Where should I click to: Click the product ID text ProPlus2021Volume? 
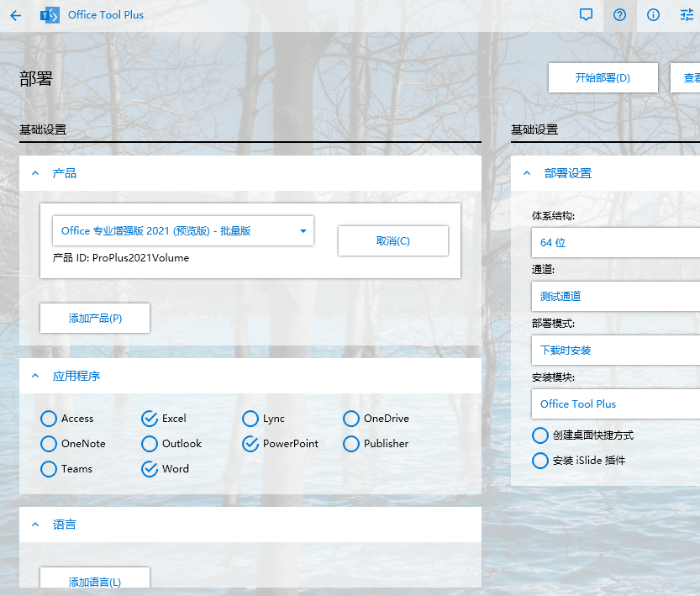140,258
